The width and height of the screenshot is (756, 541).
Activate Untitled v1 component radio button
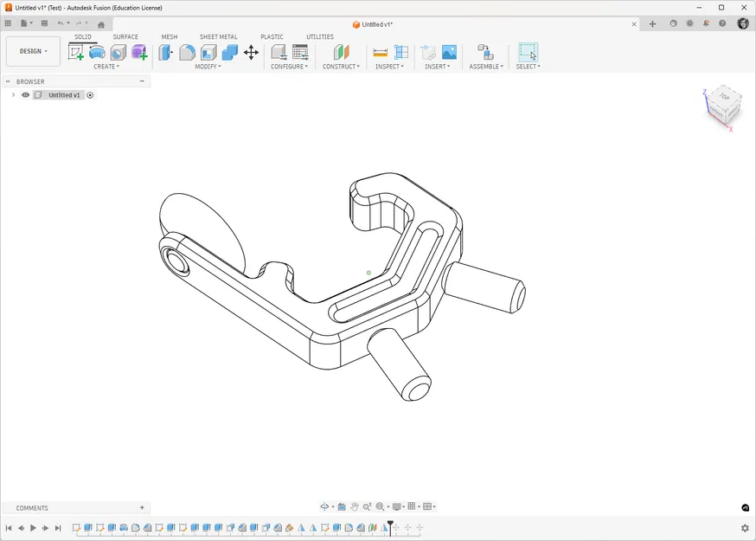pyautogui.click(x=90, y=95)
